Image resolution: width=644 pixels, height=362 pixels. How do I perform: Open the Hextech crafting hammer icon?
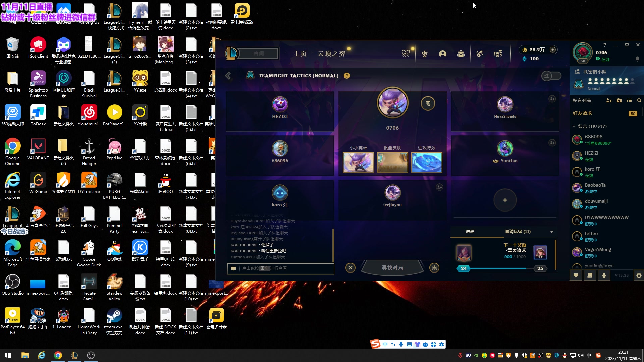point(480,54)
